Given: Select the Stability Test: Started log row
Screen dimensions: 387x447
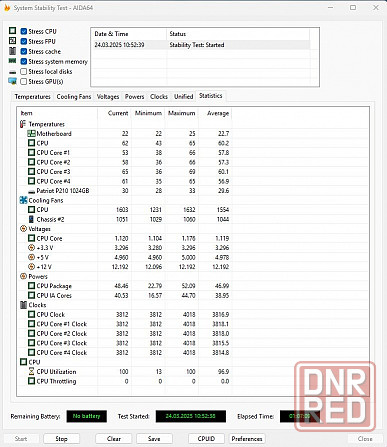Looking at the screenshot, I should pos(200,45).
